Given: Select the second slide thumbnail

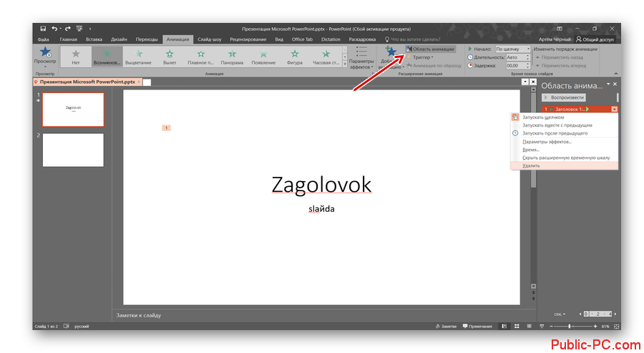Looking at the screenshot, I should (74, 150).
